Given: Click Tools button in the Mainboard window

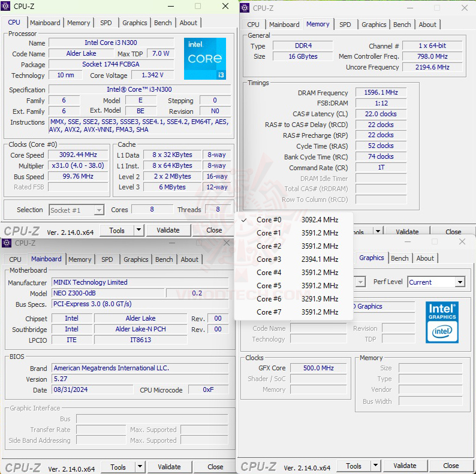Looking at the screenshot, I should click(x=118, y=467).
